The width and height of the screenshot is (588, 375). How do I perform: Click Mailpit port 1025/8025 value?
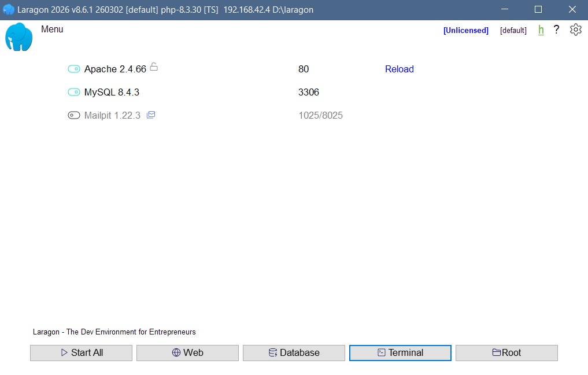click(x=321, y=115)
